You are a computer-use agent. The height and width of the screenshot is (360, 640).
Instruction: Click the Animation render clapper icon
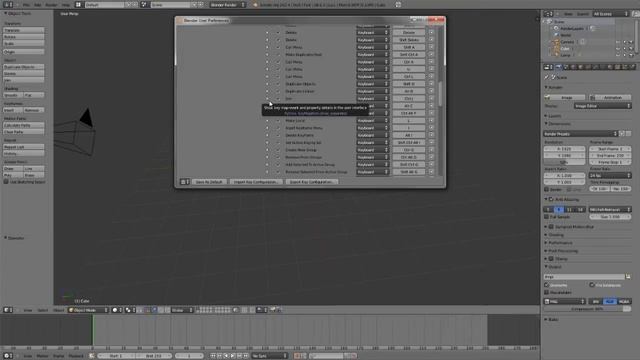(593, 98)
